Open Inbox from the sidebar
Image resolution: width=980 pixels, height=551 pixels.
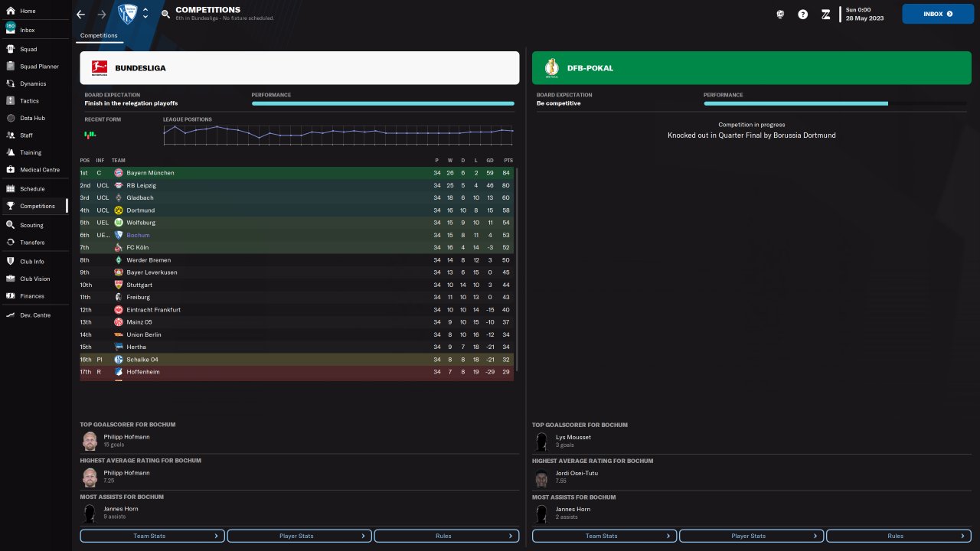coord(34,30)
